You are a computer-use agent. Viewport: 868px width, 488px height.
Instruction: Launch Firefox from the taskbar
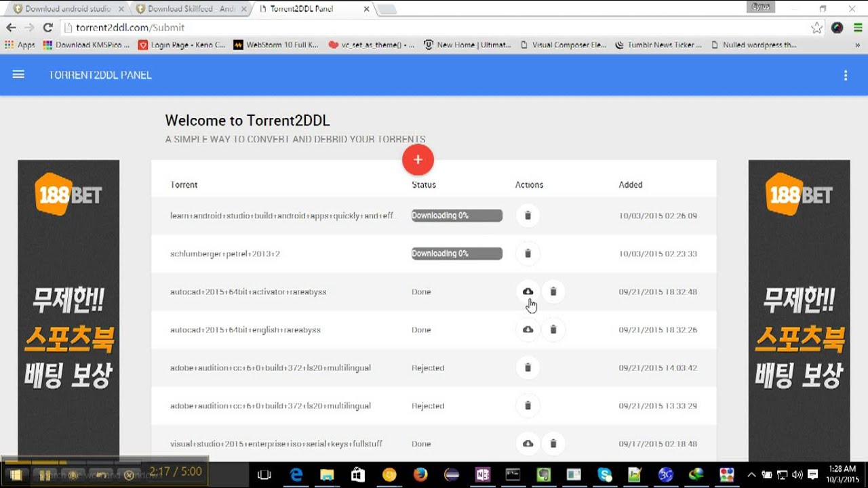click(x=420, y=475)
